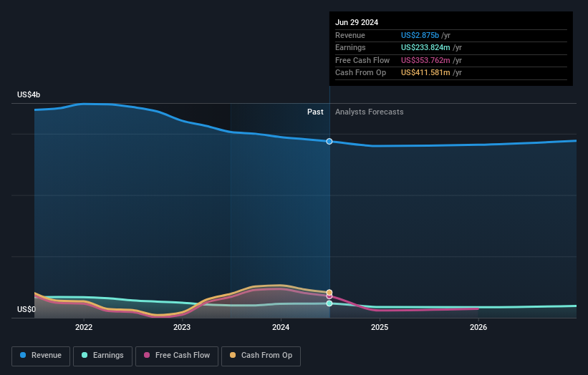Select the 2026 x-axis label

point(478,327)
